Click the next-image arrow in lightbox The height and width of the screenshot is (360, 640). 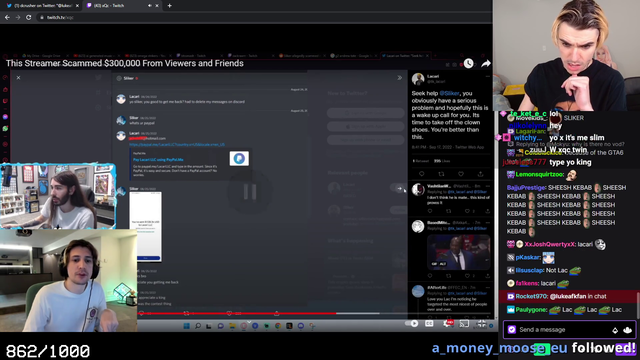pyautogui.click(x=399, y=188)
